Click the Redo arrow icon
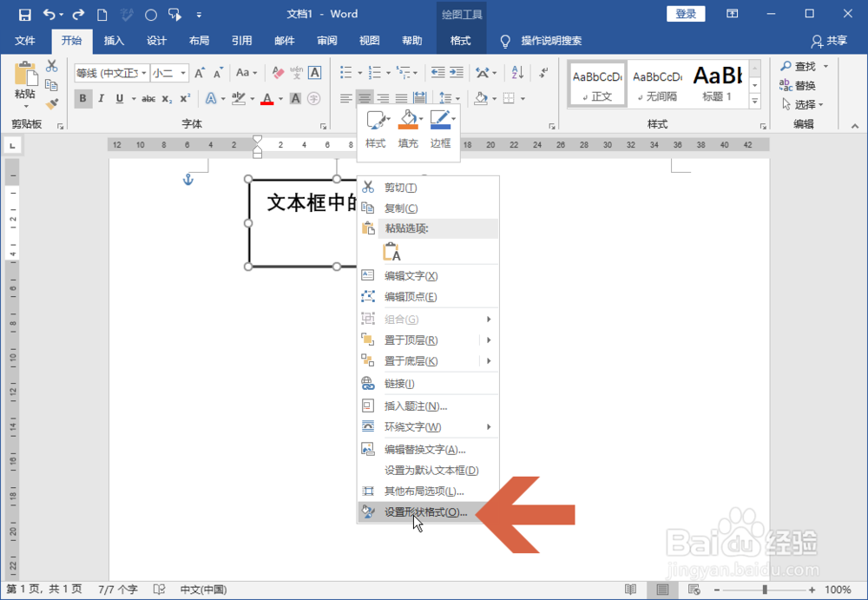 coord(78,15)
